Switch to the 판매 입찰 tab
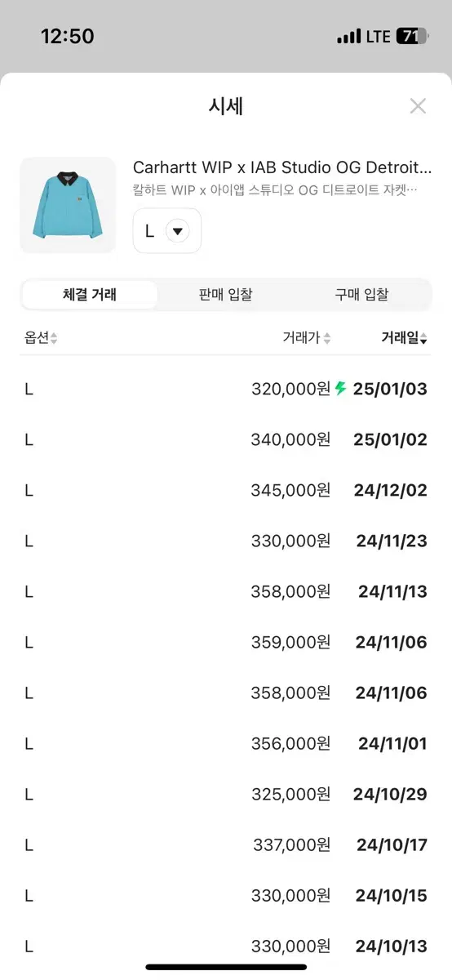The width and height of the screenshot is (452, 980). click(225, 295)
